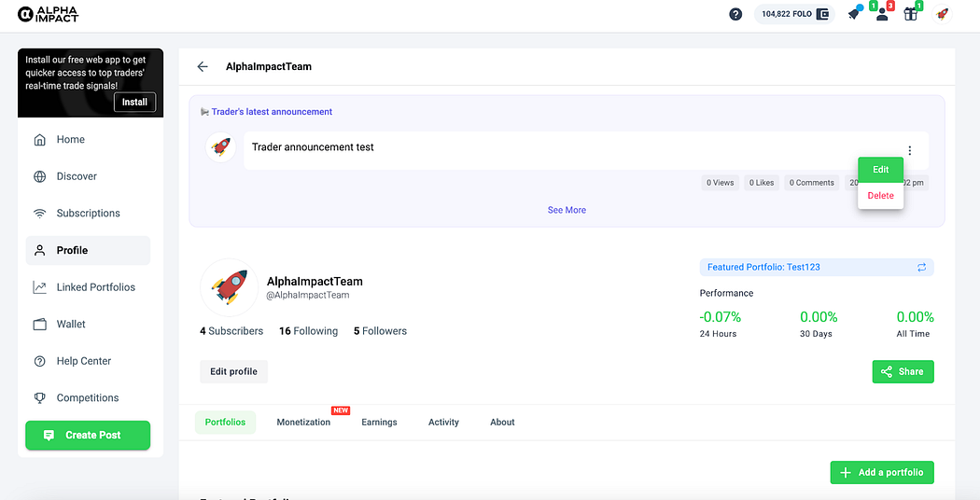Switch to the Activity tab

[443, 422]
